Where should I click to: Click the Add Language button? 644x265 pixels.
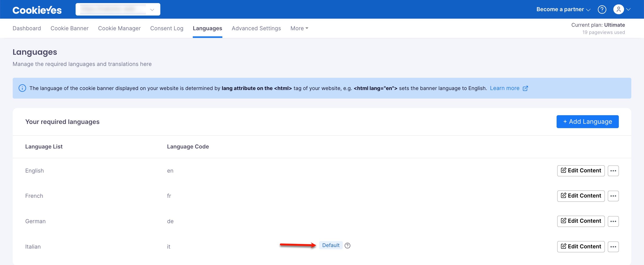587,122
